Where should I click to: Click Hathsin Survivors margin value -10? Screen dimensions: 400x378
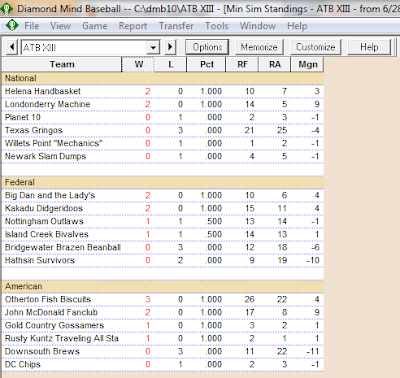pyautogui.click(x=313, y=260)
